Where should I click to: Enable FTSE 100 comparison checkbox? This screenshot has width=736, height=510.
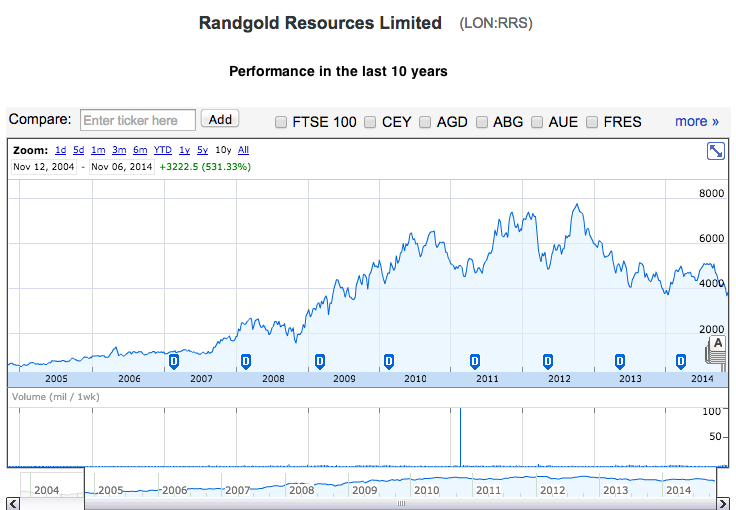[x=280, y=122]
